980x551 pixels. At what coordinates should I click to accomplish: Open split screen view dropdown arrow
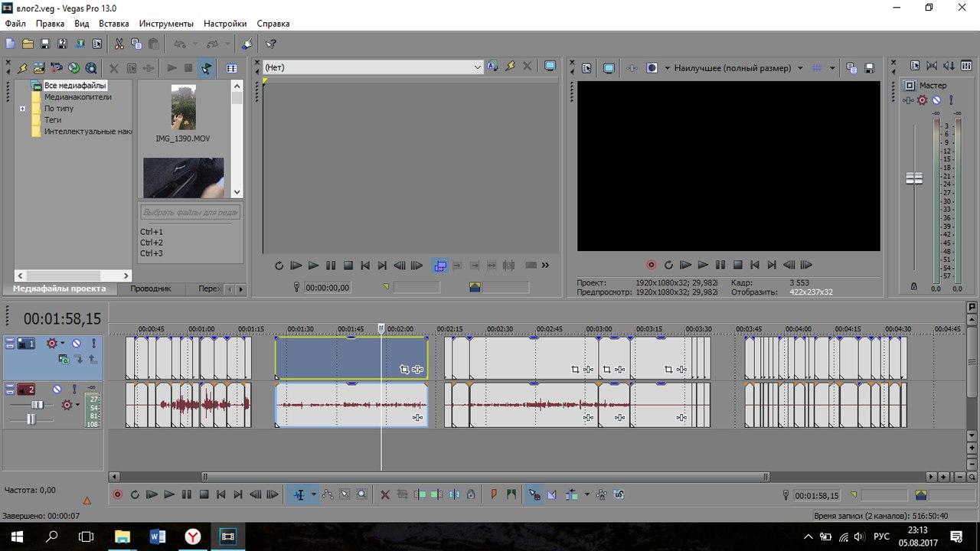pos(668,68)
